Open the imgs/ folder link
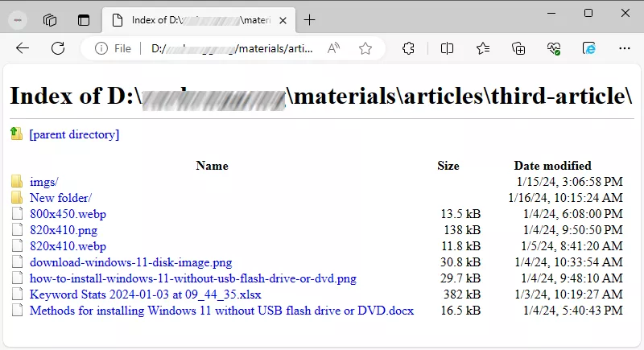The height and width of the screenshot is (350, 644). 44,182
